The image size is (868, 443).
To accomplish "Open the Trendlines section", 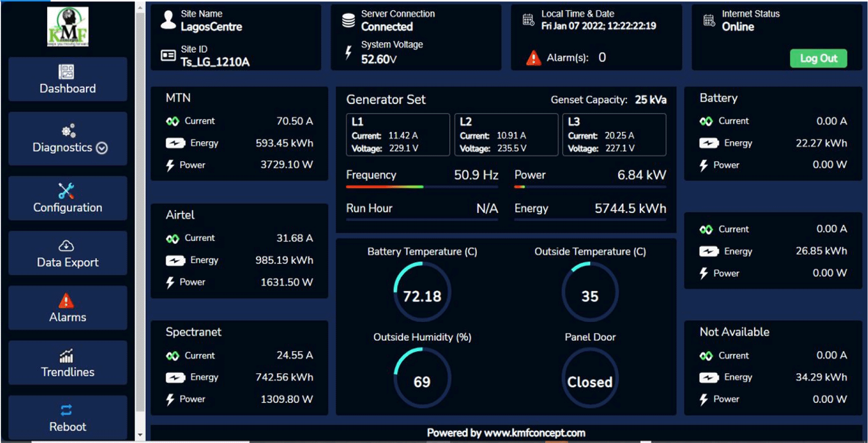I will pyautogui.click(x=67, y=363).
